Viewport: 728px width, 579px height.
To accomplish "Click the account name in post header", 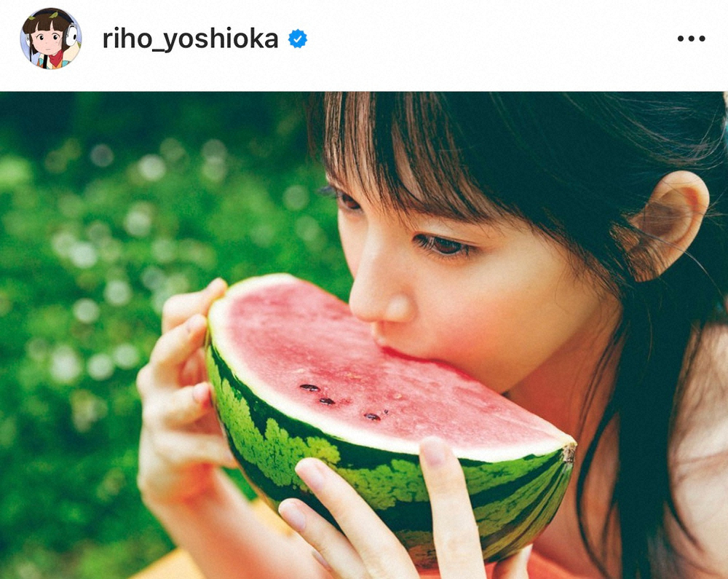I will (190, 39).
